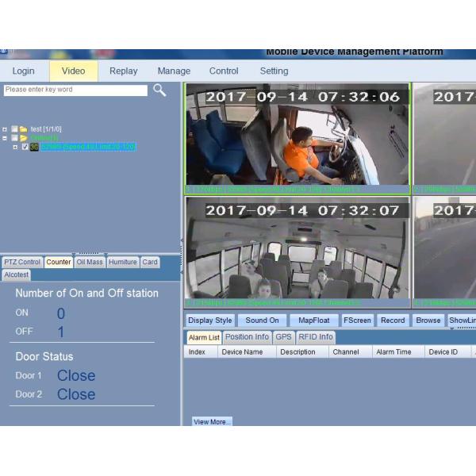The width and height of the screenshot is (476, 476).
Task: Click the Record button
Action: click(392, 321)
